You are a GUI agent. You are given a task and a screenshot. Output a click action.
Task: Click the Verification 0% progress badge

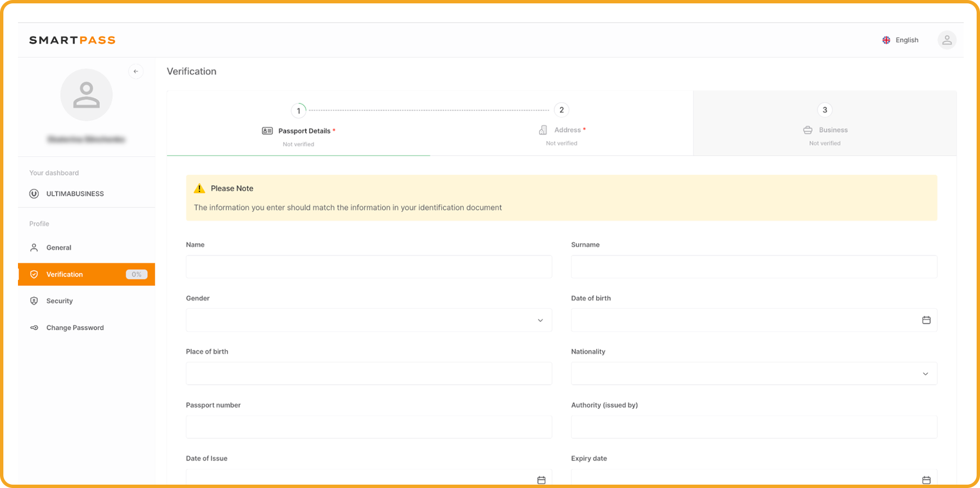pos(136,275)
